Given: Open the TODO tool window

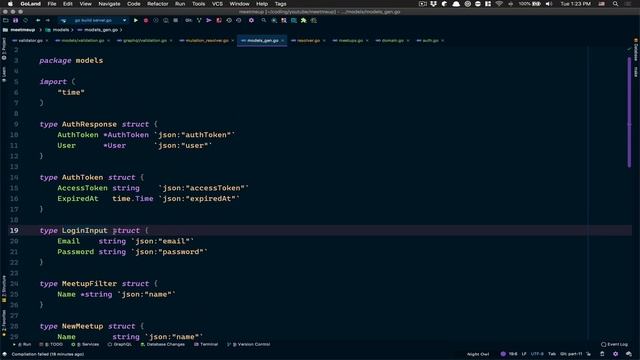Looking at the screenshot, I should (x=51, y=344).
